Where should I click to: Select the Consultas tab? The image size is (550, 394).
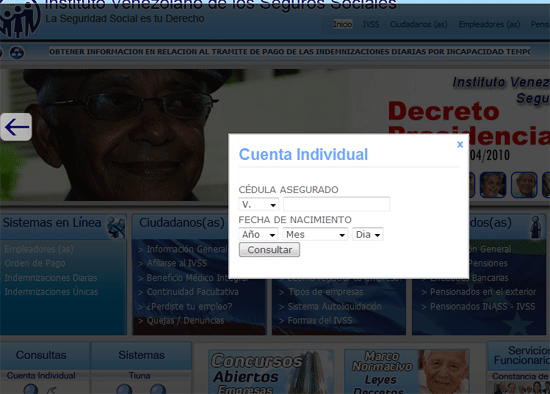tap(41, 355)
